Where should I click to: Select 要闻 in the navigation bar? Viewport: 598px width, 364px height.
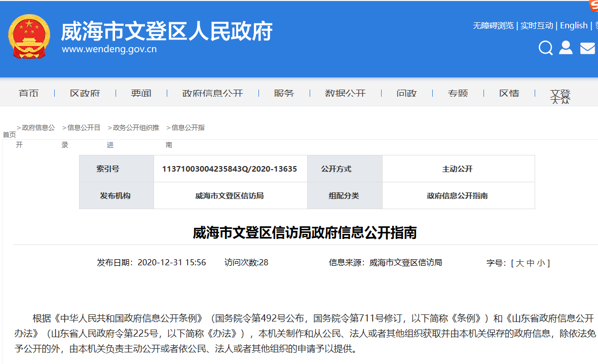[141, 93]
